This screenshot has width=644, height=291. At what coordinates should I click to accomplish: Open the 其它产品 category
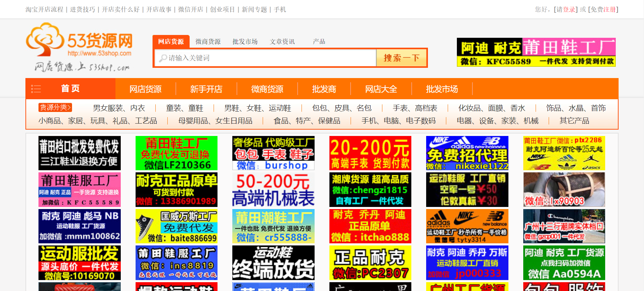pos(574,121)
